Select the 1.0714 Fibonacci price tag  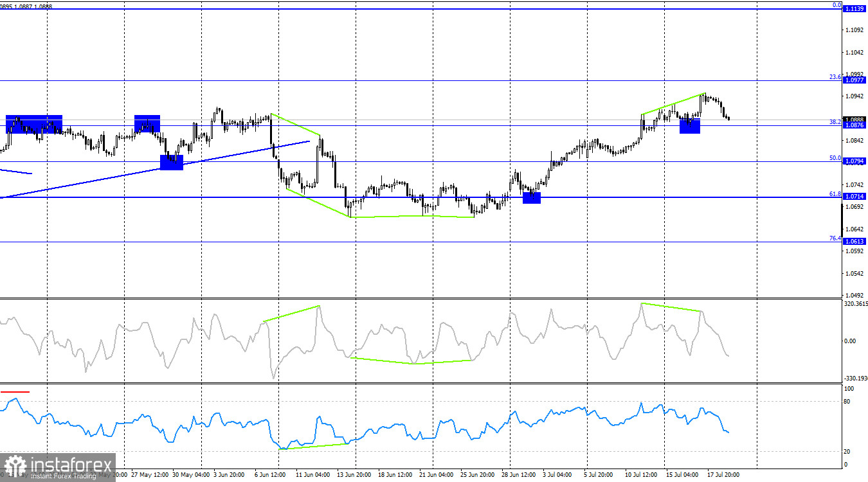click(854, 197)
